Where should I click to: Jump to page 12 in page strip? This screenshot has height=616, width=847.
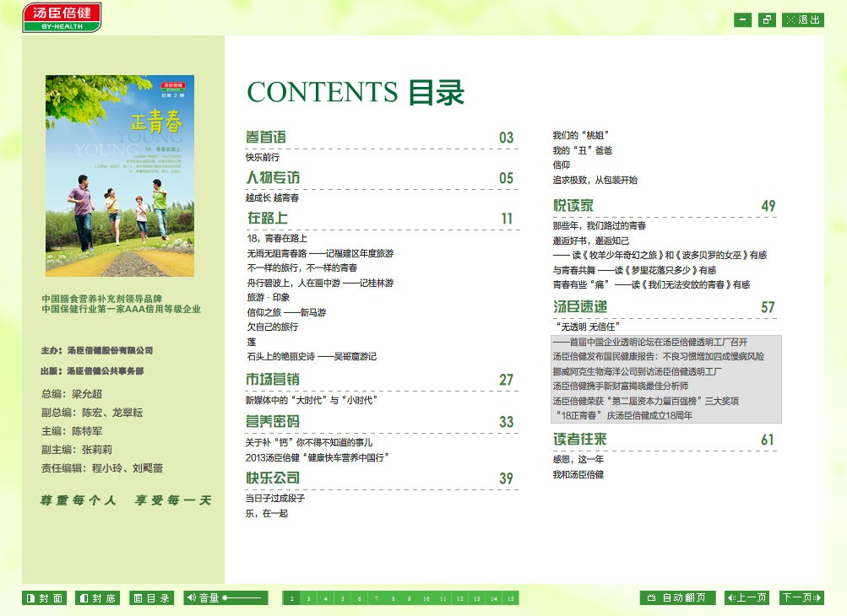459,598
